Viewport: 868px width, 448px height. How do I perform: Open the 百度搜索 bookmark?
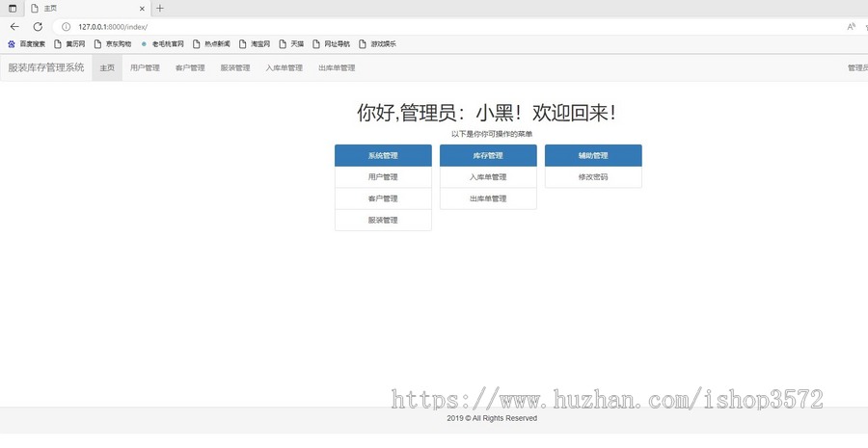[x=27, y=43]
